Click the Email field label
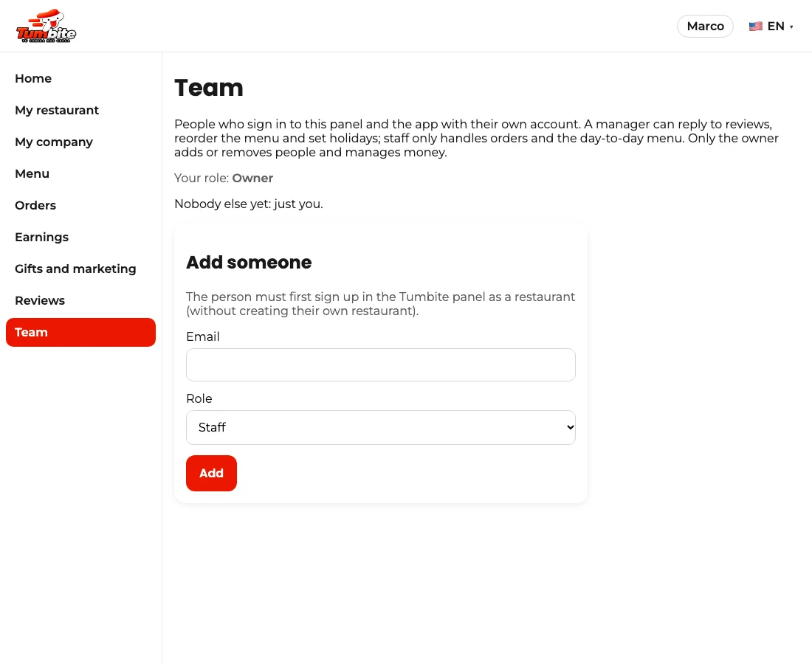Viewport: 812px width, 664px height. coord(203,337)
